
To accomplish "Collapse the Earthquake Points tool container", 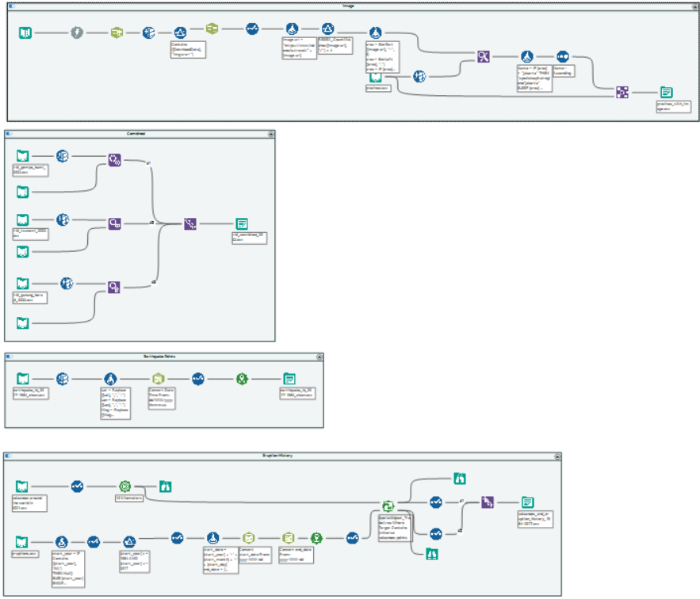I will 319,357.
